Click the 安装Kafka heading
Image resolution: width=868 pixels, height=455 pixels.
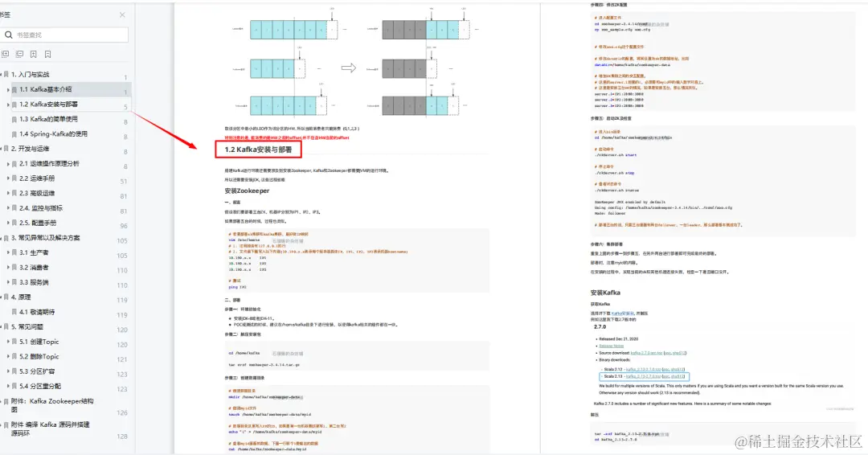pyautogui.click(x=605, y=293)
